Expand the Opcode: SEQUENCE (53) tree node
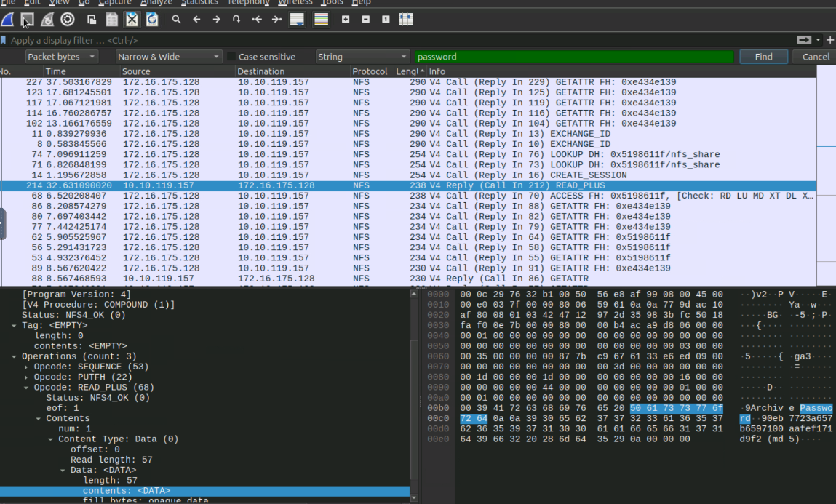The image size is (836, 504). tap(27, 367)
